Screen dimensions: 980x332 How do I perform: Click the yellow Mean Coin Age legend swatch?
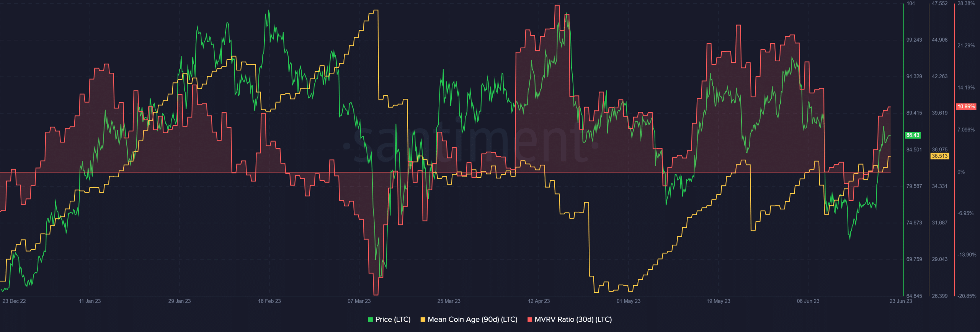point(423,319)
